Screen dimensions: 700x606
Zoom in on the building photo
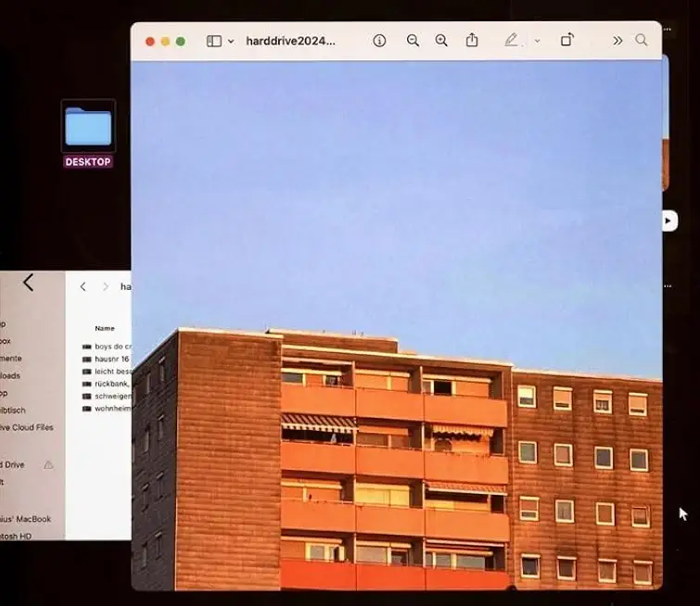point(441,41)
